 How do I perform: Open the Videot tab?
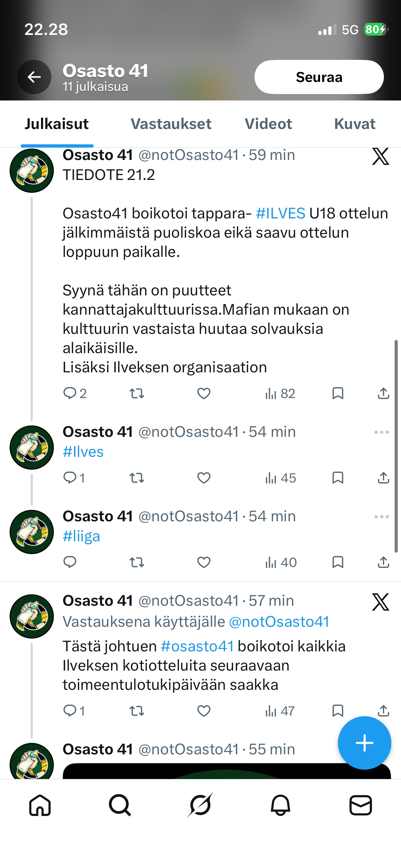268,124
